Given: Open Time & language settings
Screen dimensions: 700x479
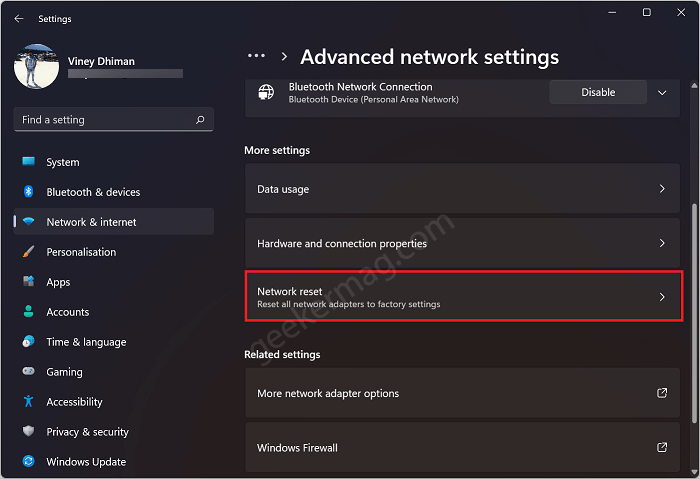Looking at the screenshot, I should (113, 342).
